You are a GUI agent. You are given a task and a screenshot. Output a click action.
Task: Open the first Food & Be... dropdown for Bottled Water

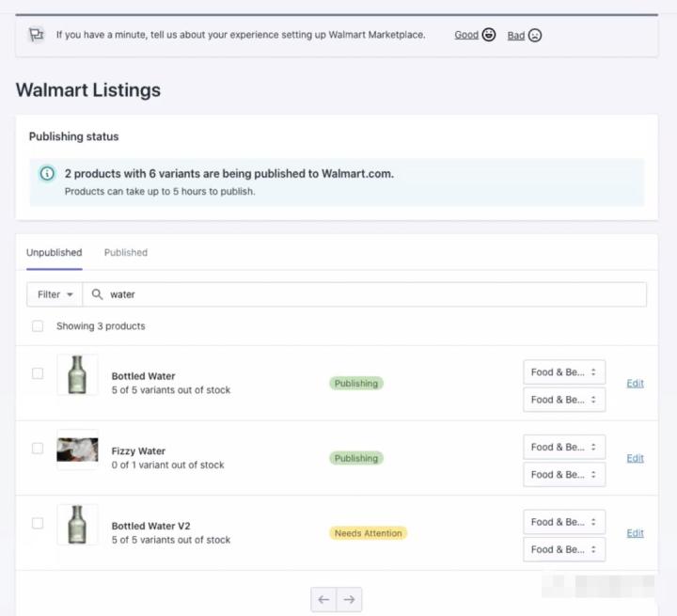pos(564,371)
